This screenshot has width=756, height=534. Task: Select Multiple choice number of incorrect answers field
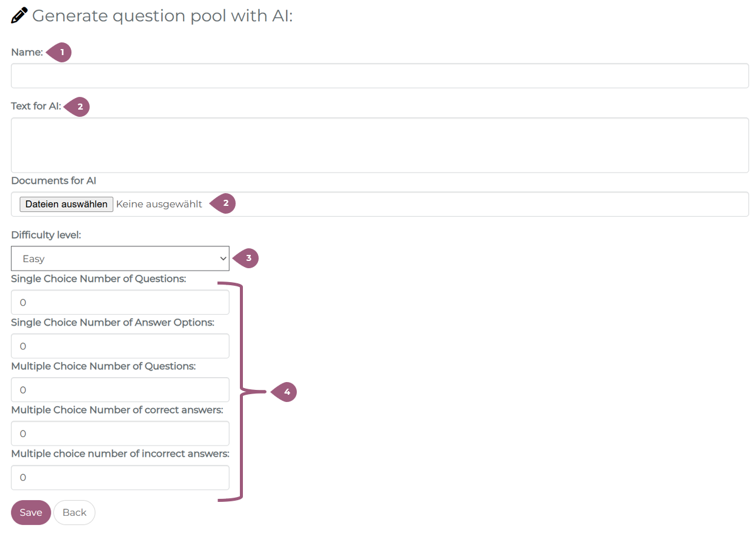point(120,477)
